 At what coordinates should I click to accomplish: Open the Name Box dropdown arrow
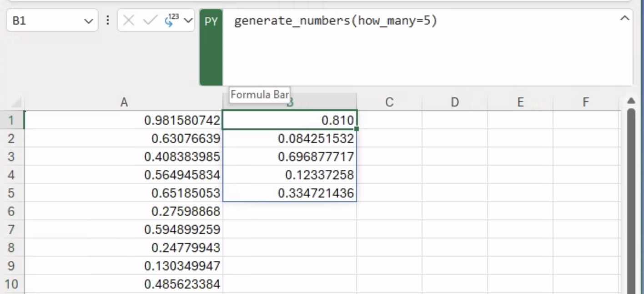[x=88, y=21]
